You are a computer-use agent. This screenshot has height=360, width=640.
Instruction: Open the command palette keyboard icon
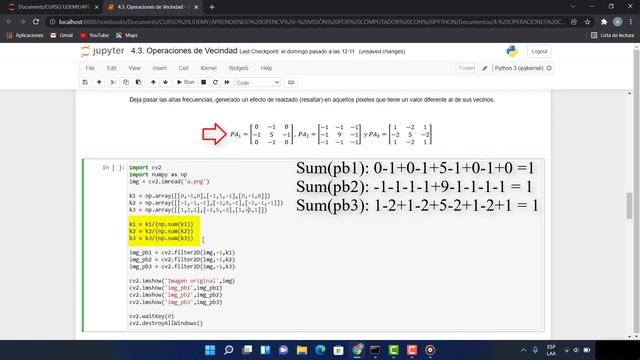pyautogui.click(x=291, y=82)
